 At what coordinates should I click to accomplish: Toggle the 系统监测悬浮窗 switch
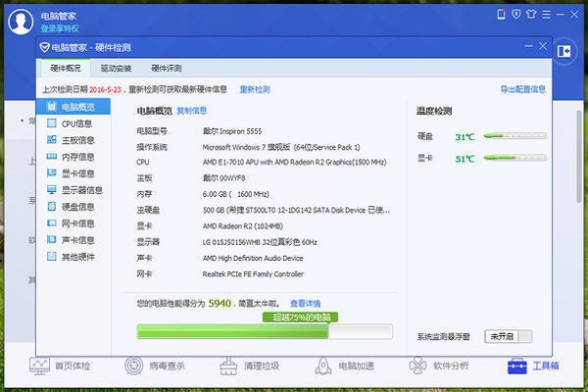pos(508,336)
